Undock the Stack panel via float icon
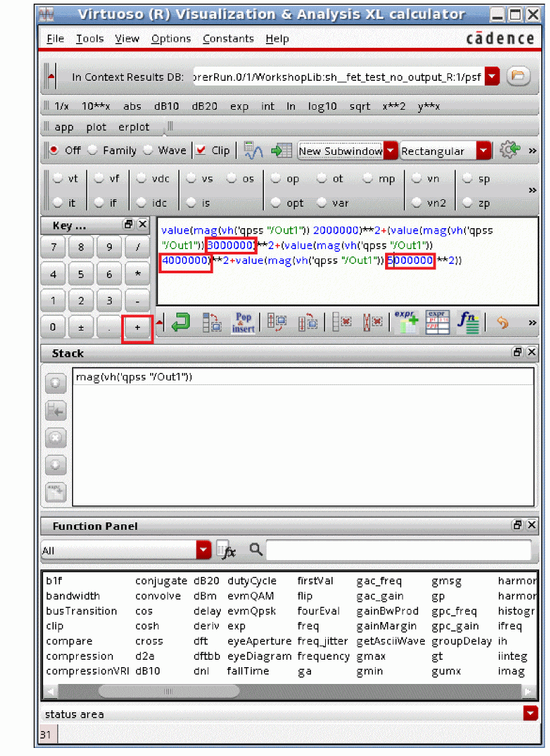Image resolution: width=550 pixels, height=756 pixels. (517, 353)
